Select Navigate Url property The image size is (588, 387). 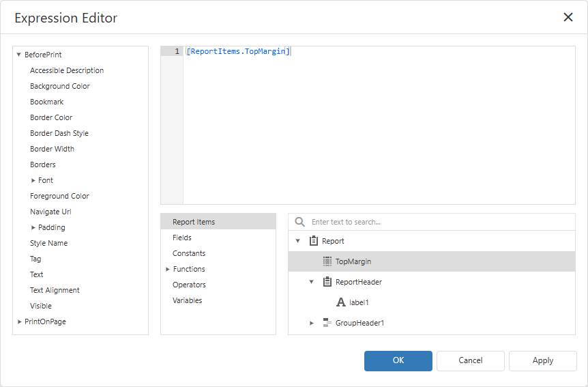(50, 212)
